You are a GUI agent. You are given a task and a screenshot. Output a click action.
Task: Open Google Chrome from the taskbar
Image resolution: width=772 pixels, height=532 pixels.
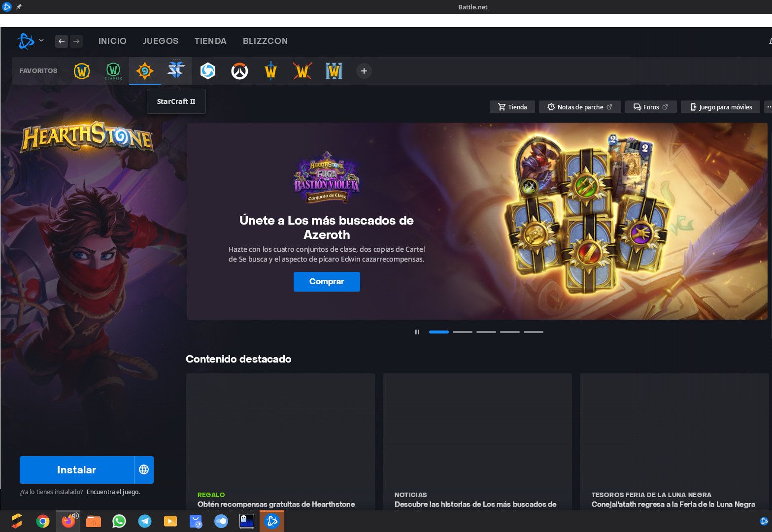tap(43, 521)
